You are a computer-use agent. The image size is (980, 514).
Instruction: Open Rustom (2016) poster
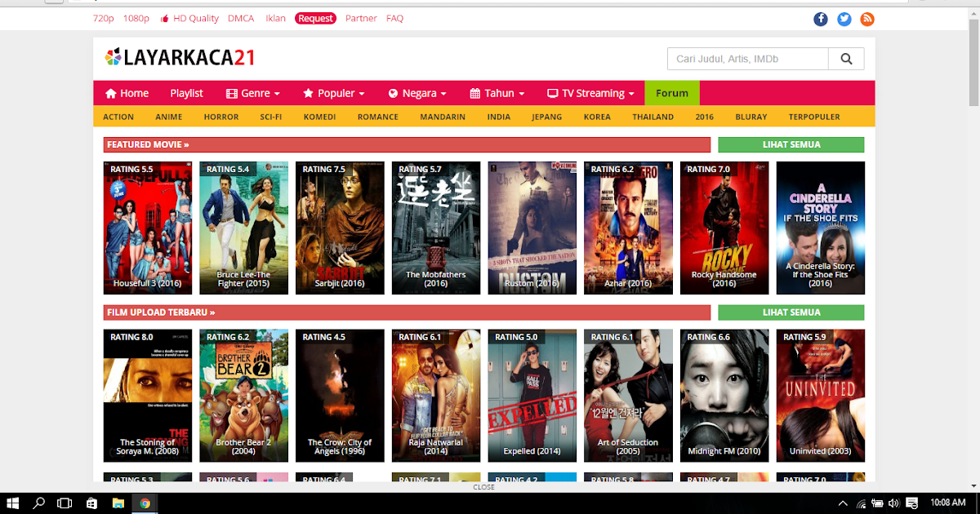pyautogui.click(x=532, y=228)
